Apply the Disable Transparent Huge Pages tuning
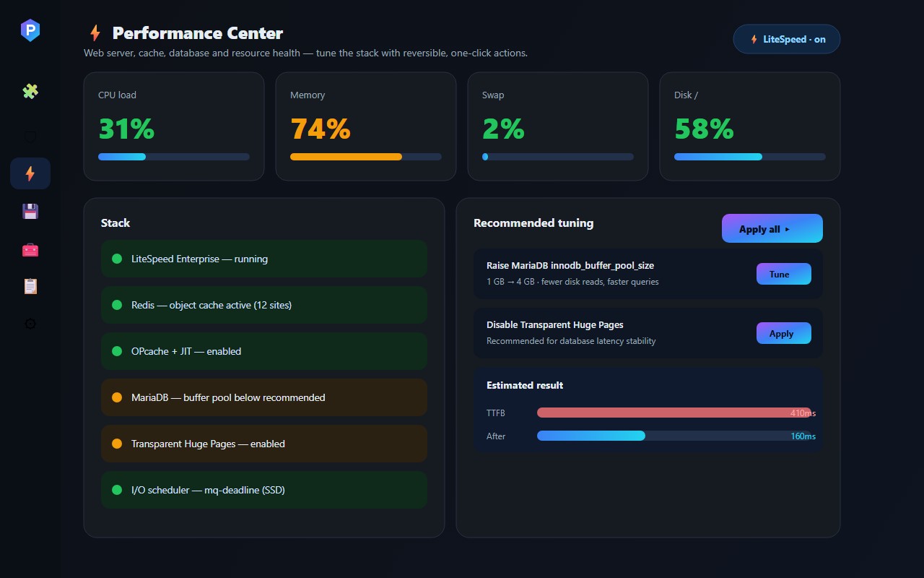Screen dimensions: 924x578 (x=784, y=333)
